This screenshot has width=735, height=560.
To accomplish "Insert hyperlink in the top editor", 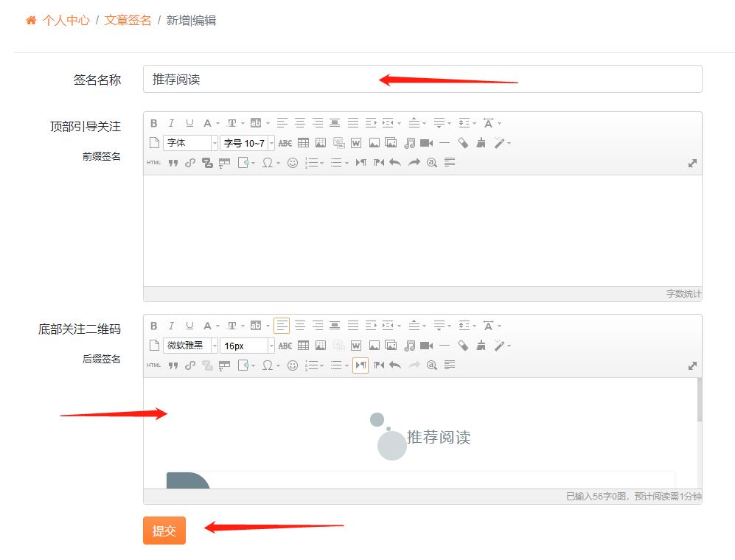I will [x=190, y=163].
